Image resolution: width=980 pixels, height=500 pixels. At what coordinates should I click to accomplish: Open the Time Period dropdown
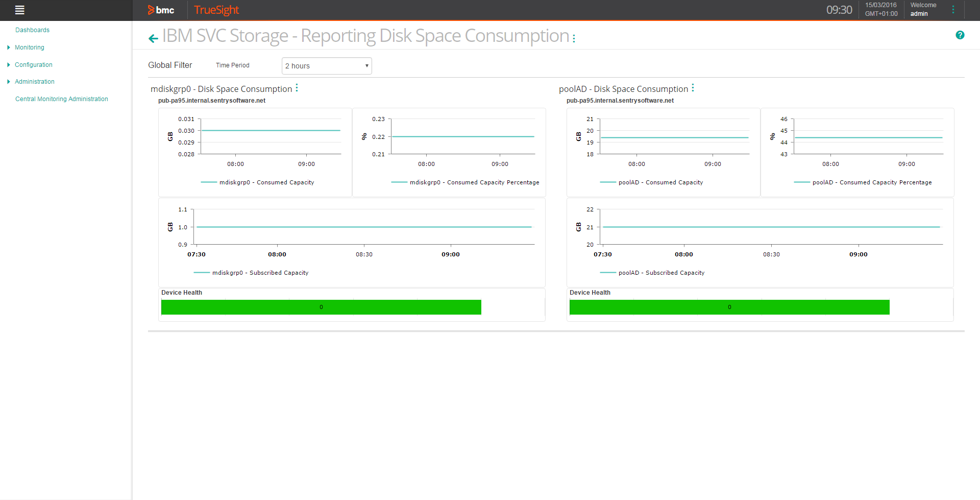(x=327, y=66)
